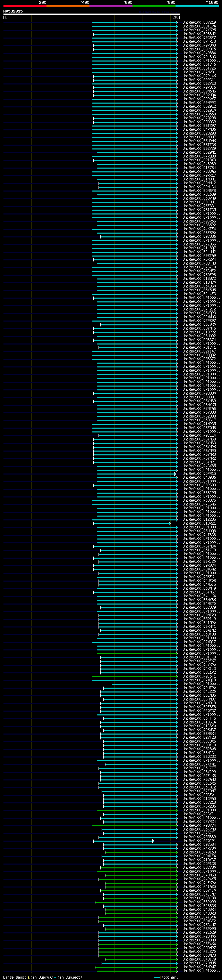Open hit UniRef100_B3TLP4
The width and height of the screenshot is (222, 980).
[x=199, y=26]
